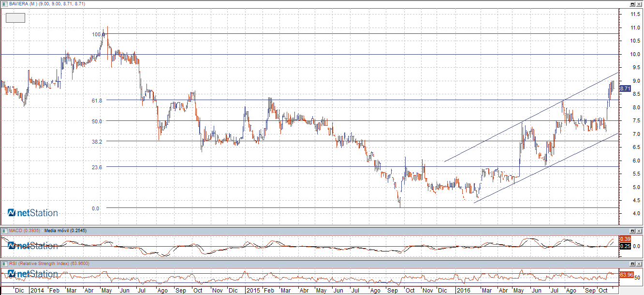Screen dimensions: 644x295
Task: Click the black 0.25 signal value badge
Action: 625,246
